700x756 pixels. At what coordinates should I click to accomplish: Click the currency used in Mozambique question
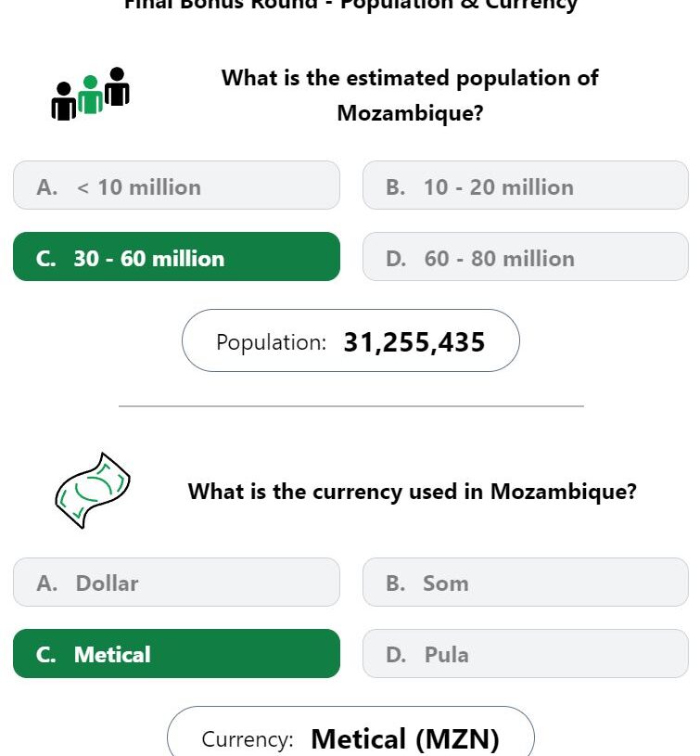tap(413, 492)
